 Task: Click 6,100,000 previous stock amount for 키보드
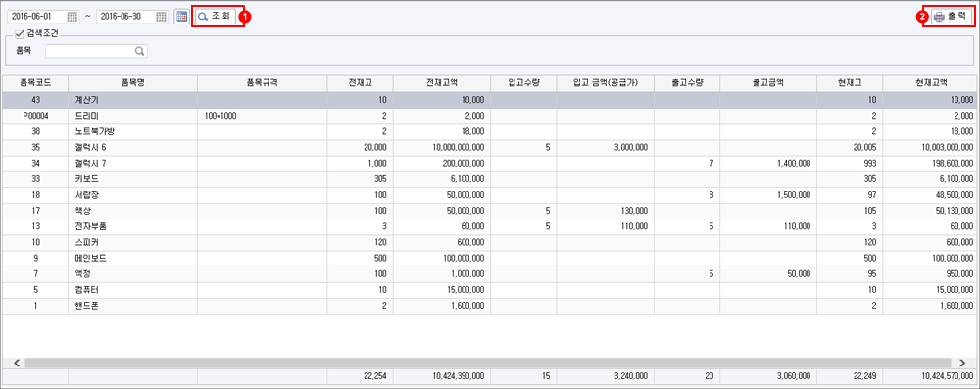point(442,179)
